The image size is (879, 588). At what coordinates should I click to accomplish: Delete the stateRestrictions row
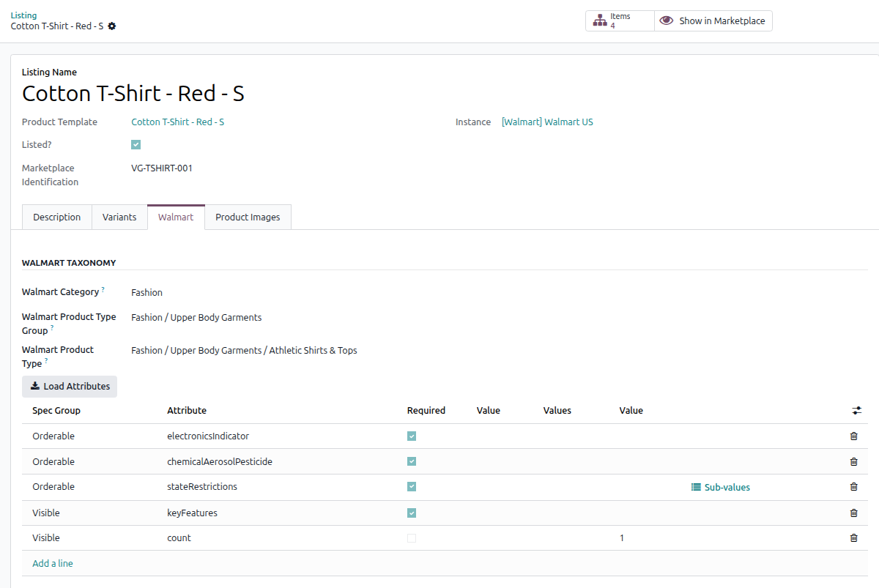(x=853, y=487)
